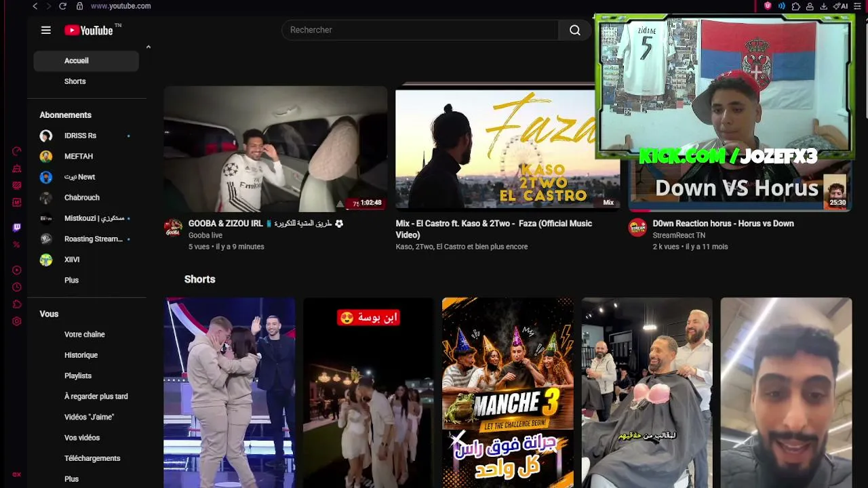
Task: Go back with the browser back arrow
Action: pyautogui.click(x=35, y=6)
